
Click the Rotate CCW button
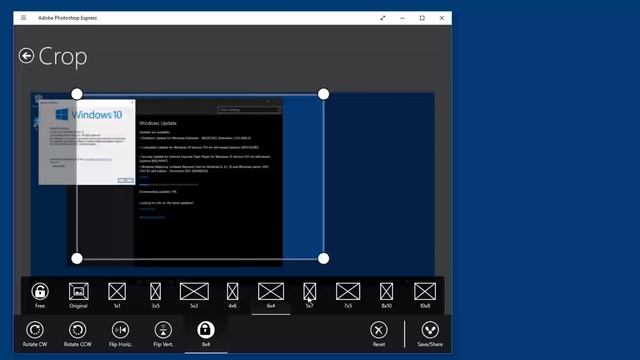78,334
